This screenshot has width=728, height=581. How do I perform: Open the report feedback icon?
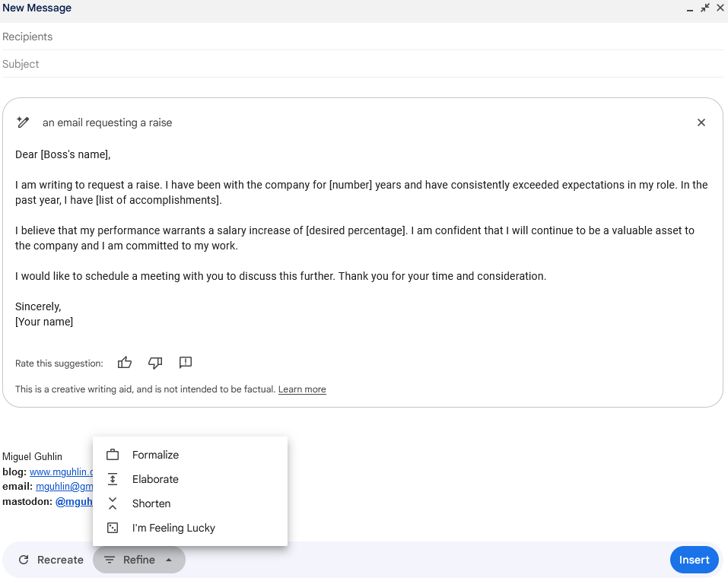[186, 363]
